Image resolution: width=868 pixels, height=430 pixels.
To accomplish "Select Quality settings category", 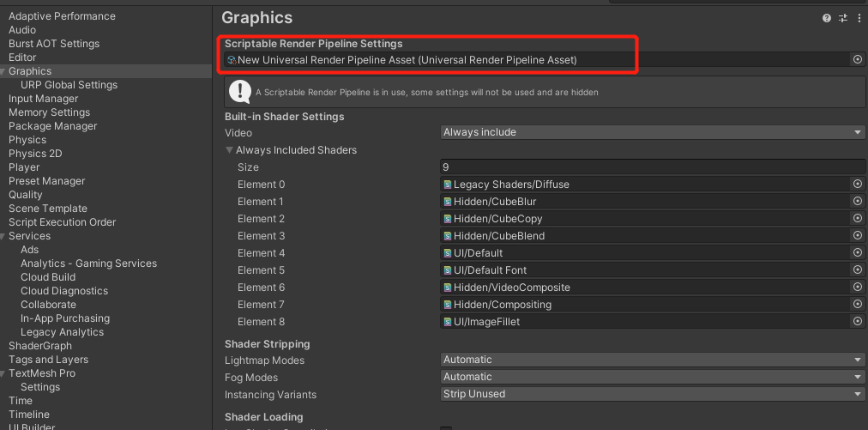I will [x=25, y=195].
